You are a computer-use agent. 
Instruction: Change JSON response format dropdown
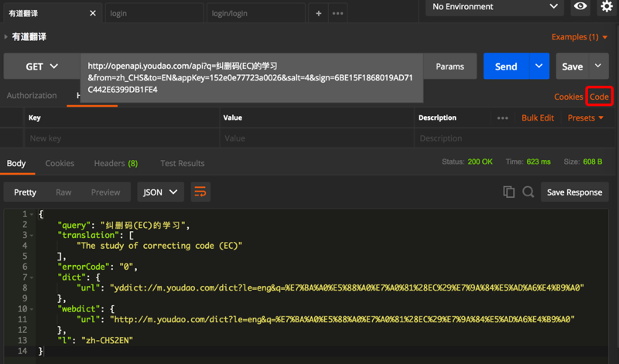pyautogui.click(x=160, y=192)
